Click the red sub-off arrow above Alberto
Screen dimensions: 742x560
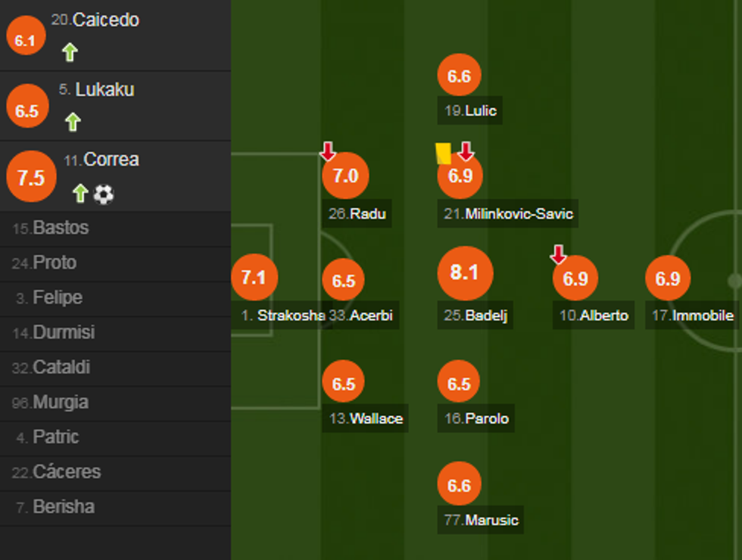(558, 254)
